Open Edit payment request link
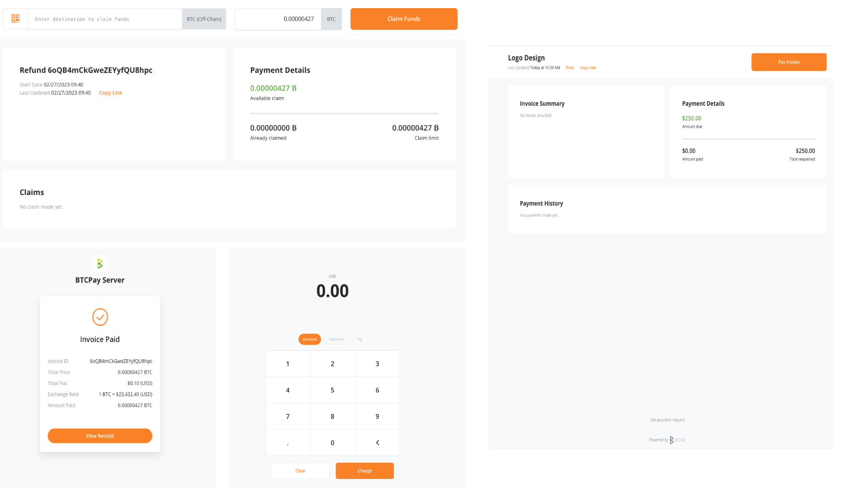The image size is (868, 488). click(x=667, y=420)
